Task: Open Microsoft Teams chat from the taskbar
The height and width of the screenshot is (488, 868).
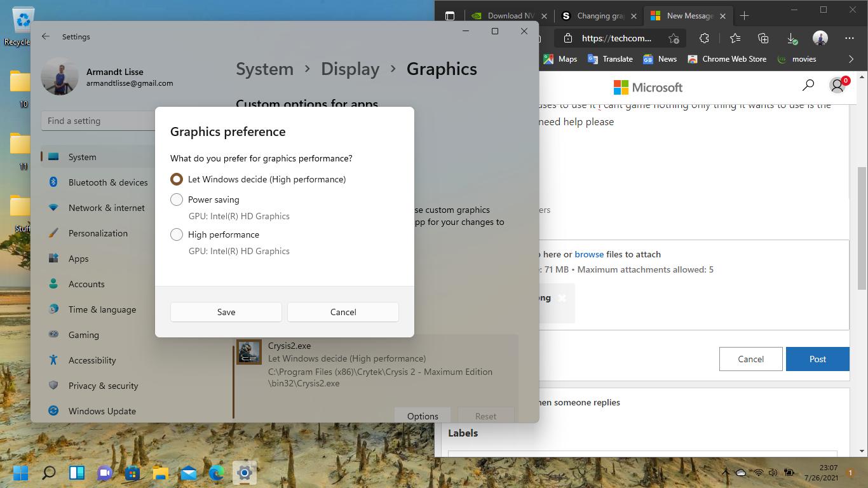Action: tap(105, 473)
